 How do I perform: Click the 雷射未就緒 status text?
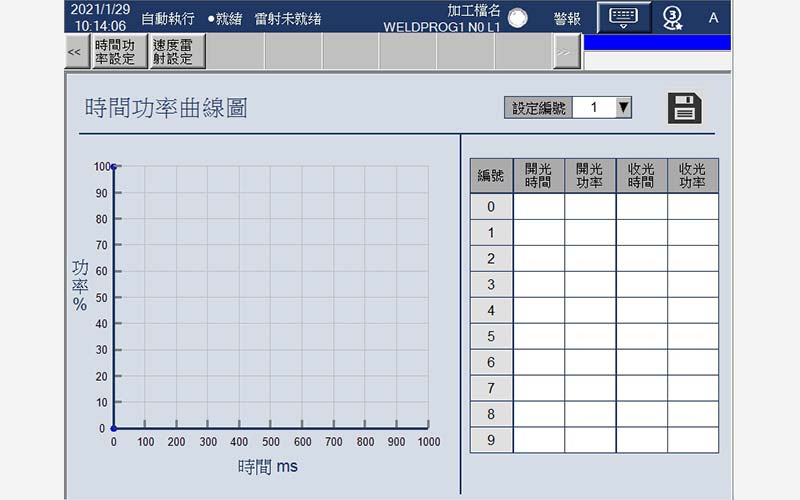288,19
